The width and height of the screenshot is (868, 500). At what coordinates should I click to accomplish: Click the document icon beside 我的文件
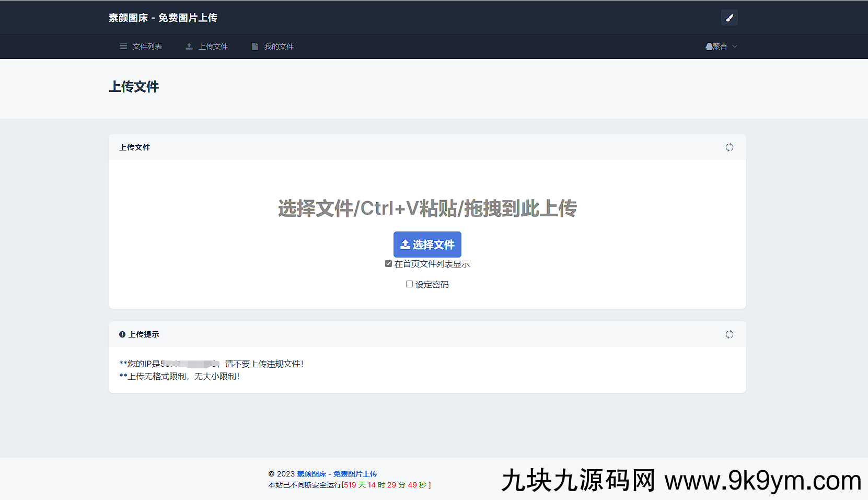tap(255, 46)
